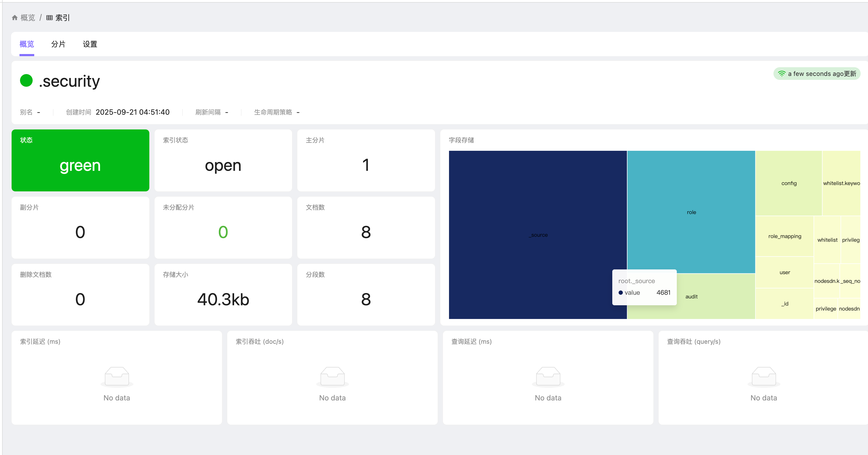Select the 概览 tab
Image resolution: width=868 pixels, height=455 pixels.
tap(27, 44)
